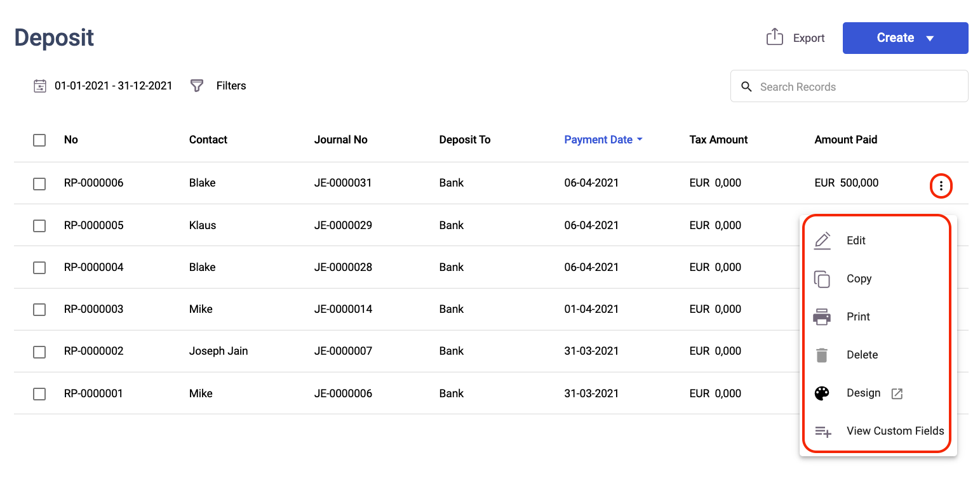Choose Delete from the context menu
The image size is (980, 481).
(x=878, y=355)
